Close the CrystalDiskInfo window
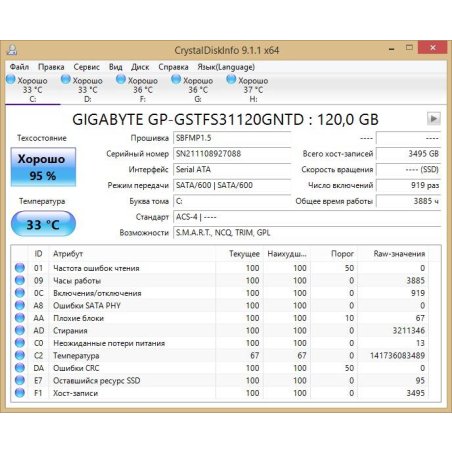 pyautogui.click(x=433, y=48)
